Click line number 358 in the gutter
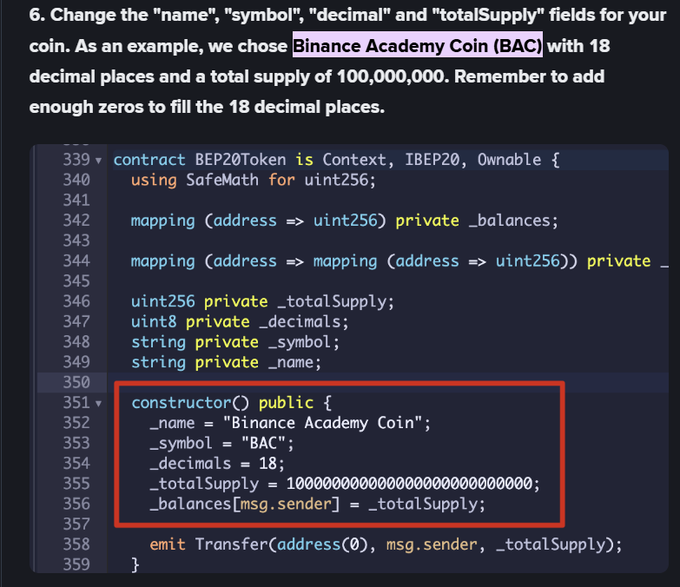The height and width of the screenshot is (587, 680). pos(76,544)
